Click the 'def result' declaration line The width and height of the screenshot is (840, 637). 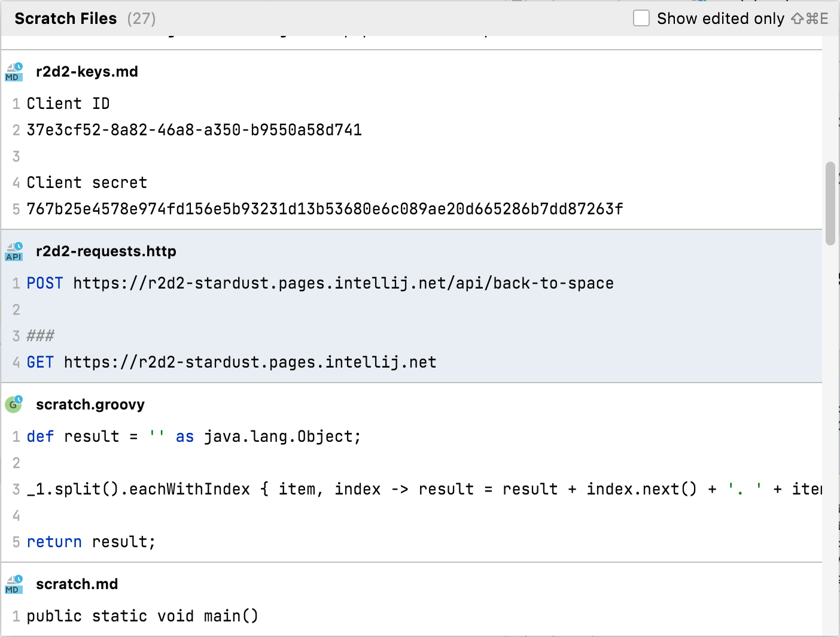(194, 436)
